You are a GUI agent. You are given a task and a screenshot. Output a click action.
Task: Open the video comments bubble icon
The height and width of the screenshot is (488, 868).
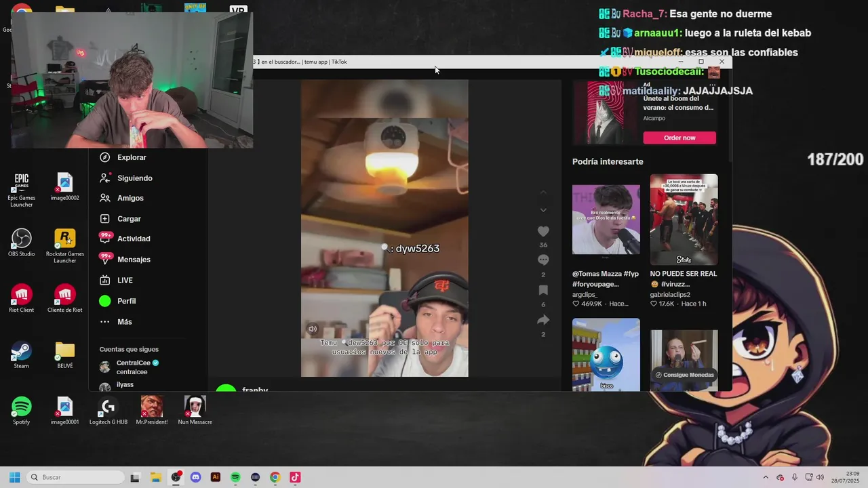pyautogui.click(x=543, y=260)
